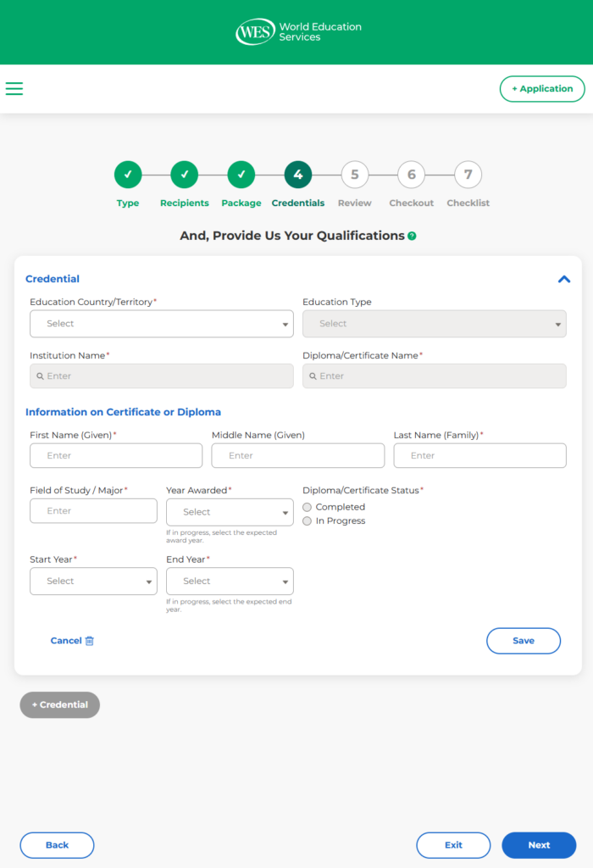Viewport: 593px width, 868px height.
Task: Click the trash icon beside Cancel
Action: 90,641
